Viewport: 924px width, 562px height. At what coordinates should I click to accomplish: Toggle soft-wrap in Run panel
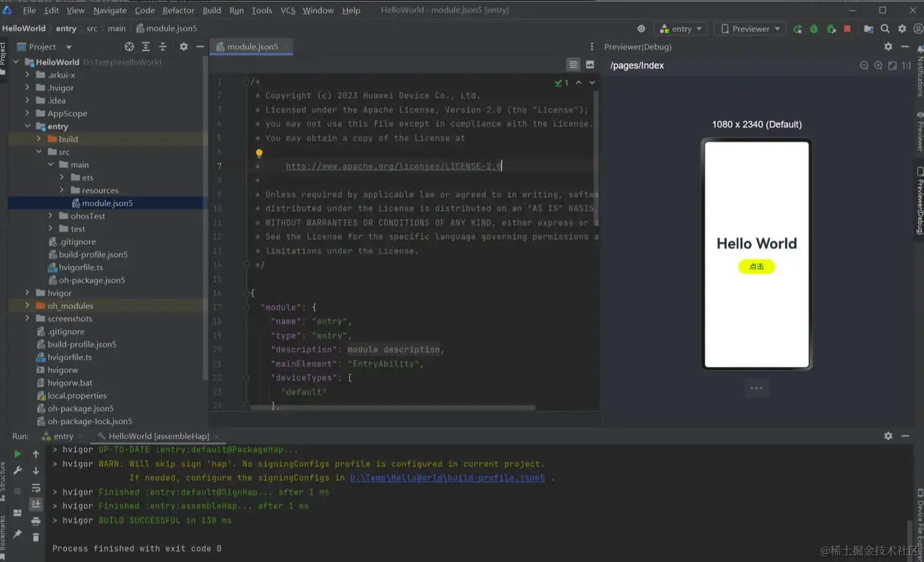pyautogui.click(x=36, y=488)
